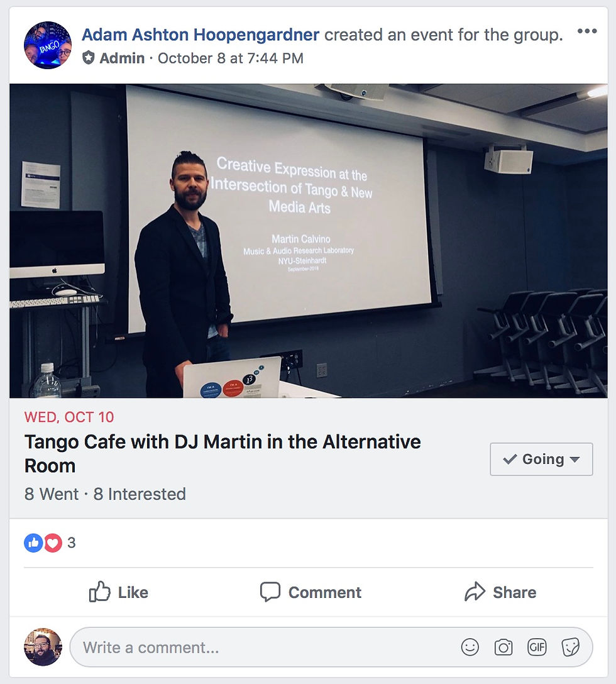The image size is (616, 684).
Task: Open Adam Ashton Hoopengardner's profile link
Action: click(x=201, y=35)
